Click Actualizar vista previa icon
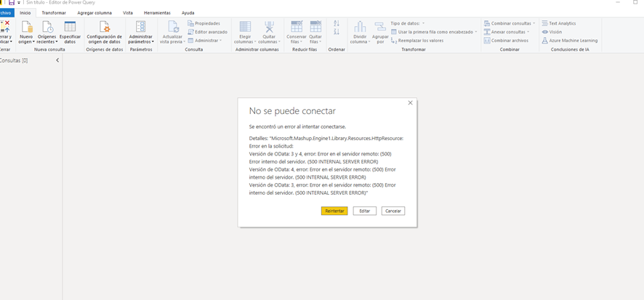 pos(173,27)
